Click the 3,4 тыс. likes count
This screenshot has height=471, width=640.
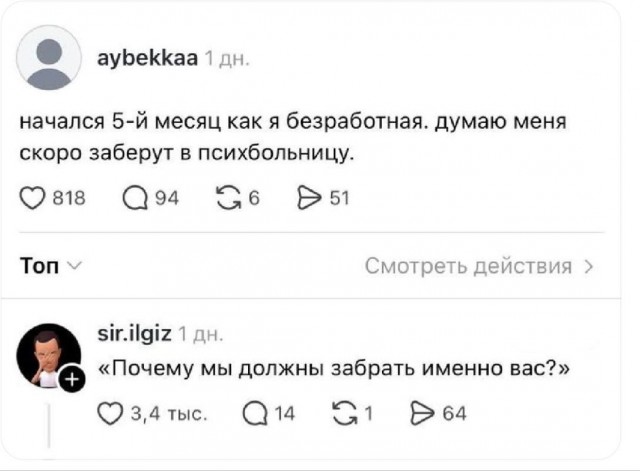168,413
